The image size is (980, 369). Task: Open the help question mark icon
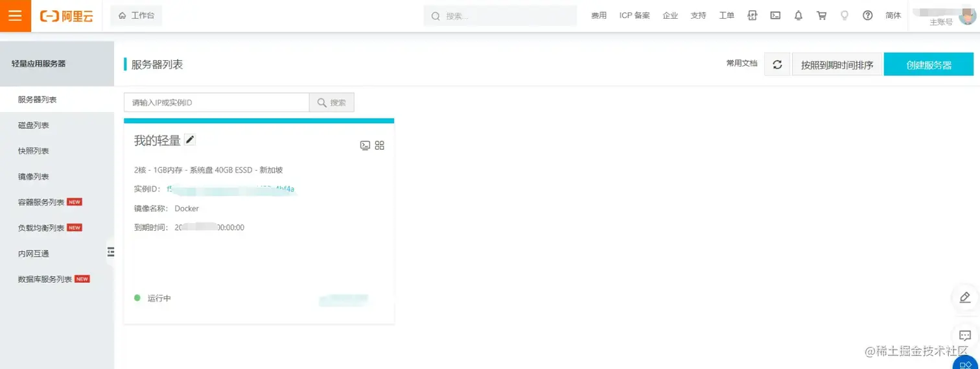(868, 16)
